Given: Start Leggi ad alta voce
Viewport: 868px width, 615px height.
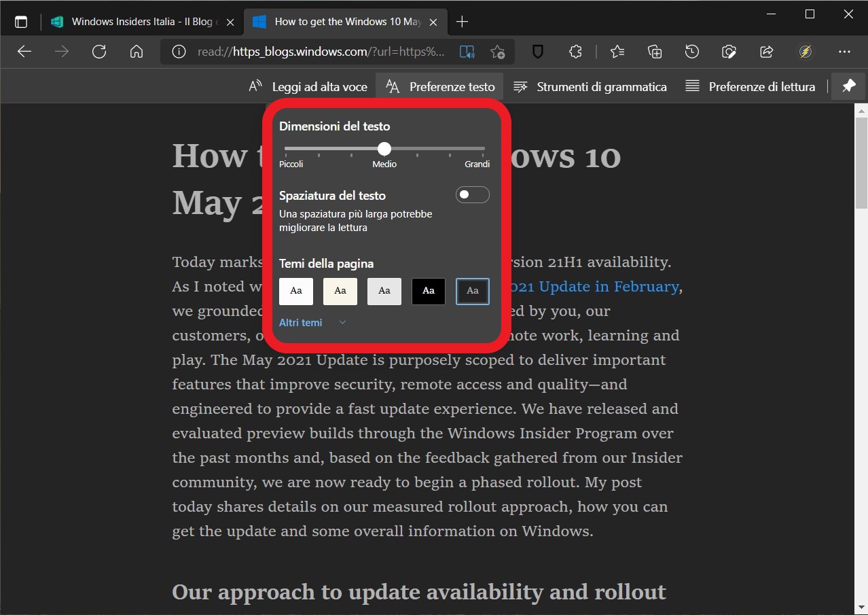Looking at the screenshot, I should (308, 86).
